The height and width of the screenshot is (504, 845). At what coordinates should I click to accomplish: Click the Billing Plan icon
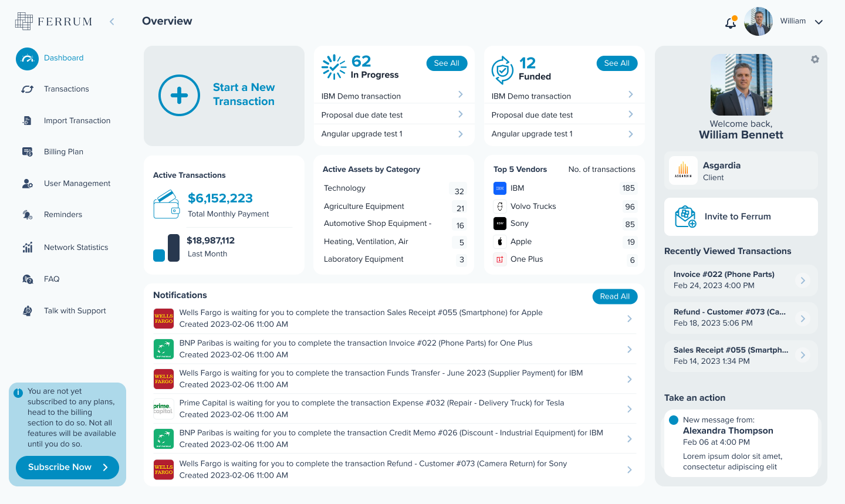(x=27, y=152)
